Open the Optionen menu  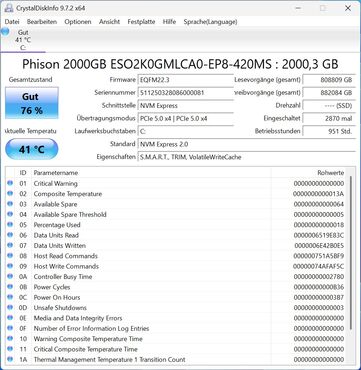[x=78, y=22]
